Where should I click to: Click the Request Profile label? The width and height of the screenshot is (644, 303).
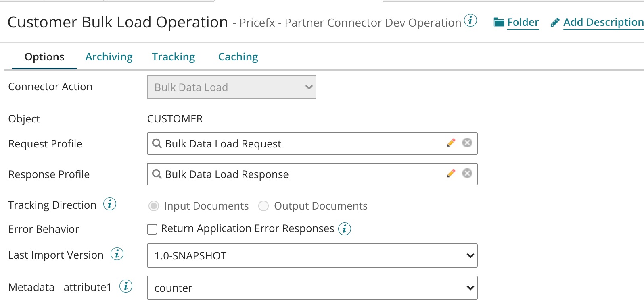point(45,144)
